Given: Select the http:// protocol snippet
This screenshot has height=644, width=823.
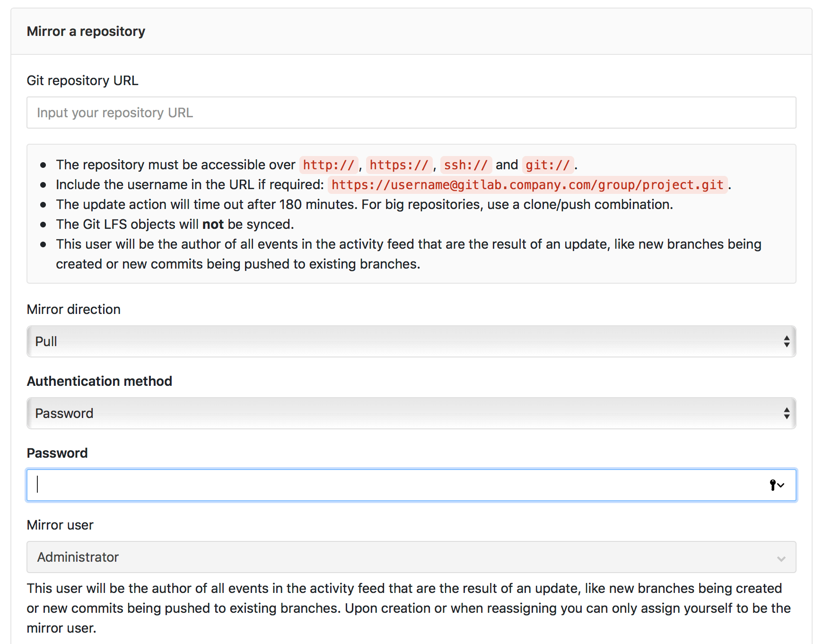Looking at the screenshot, I should coord(329,165).
